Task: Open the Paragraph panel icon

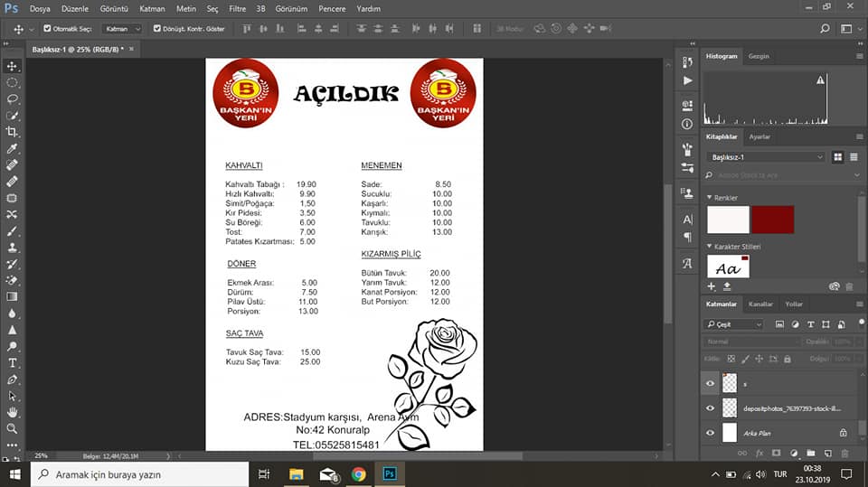Action: (x=687, y=237)
